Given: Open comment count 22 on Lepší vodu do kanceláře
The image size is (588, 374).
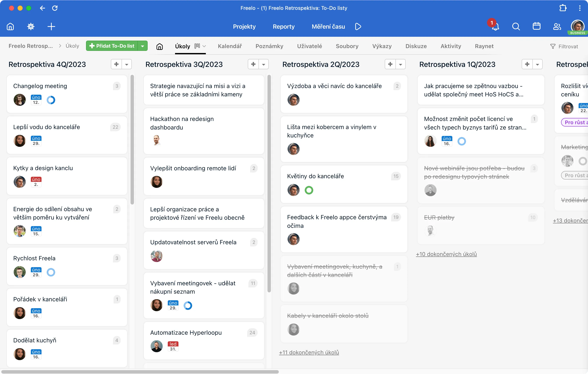Looking at the screenshot, I should [x=116, y=127].
